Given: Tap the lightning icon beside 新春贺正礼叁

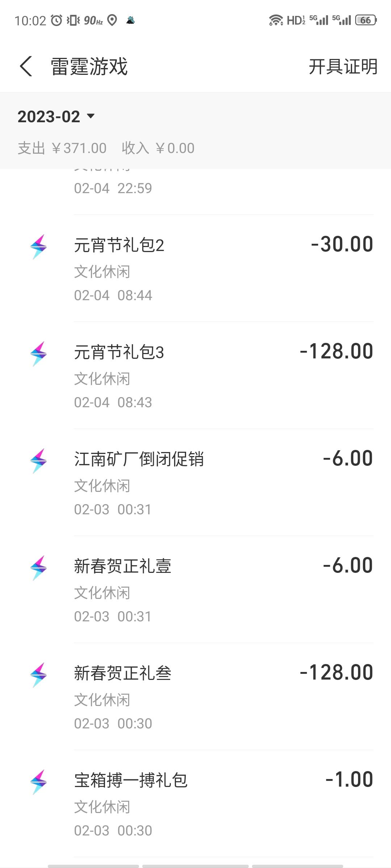Looking at the screenshot, I should [38, 675].
